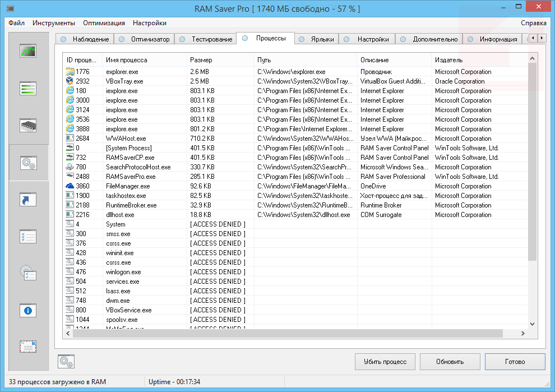Image resolution: width=555 pixels, height=392 pixels.
Task: Select the spoolsv.exe process row
Action: 295,320
